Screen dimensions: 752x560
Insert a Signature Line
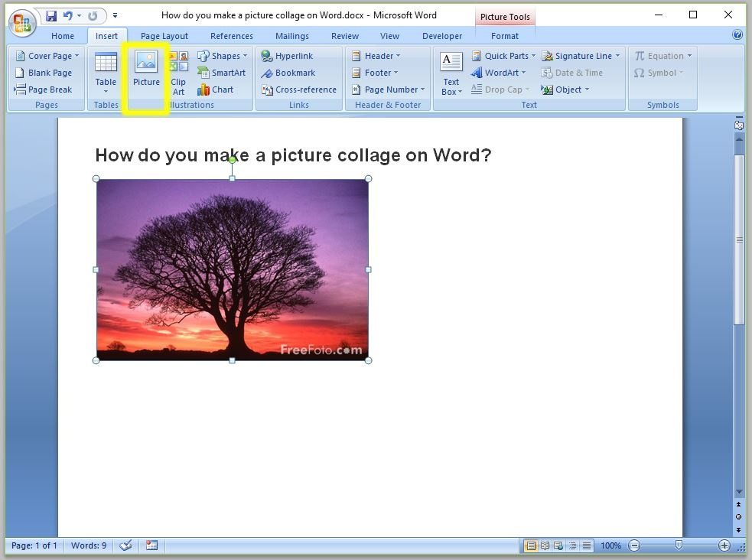point(581,56)
